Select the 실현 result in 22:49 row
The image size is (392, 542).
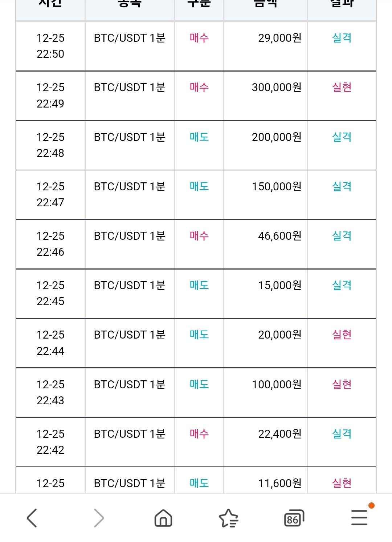click(x=342, y=87)
